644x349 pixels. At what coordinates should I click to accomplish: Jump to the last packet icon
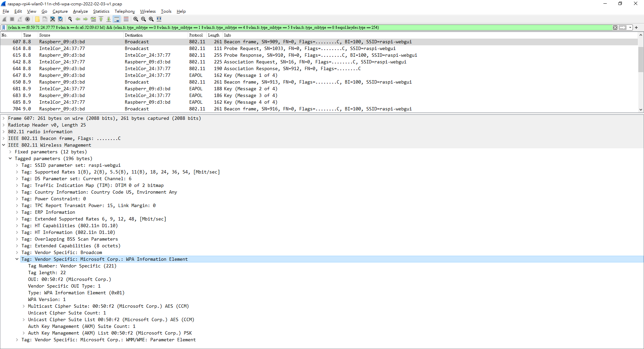[x=109, y=19]
